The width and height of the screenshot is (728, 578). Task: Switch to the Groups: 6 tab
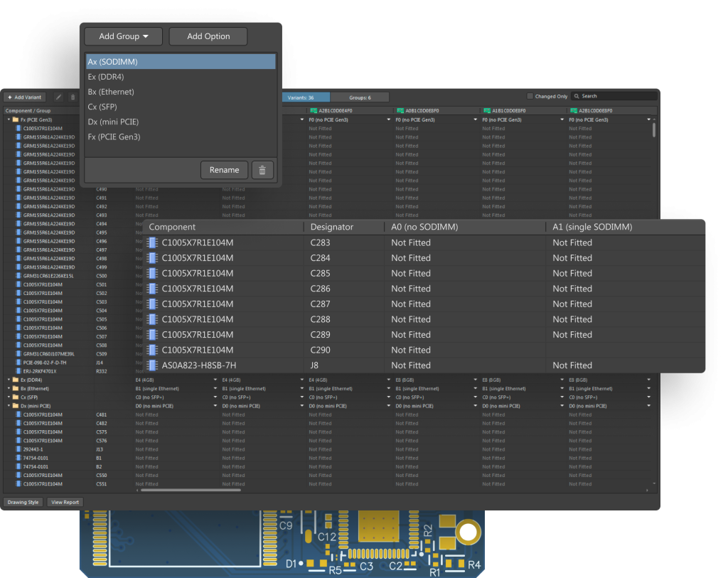[x=360, y=97]
